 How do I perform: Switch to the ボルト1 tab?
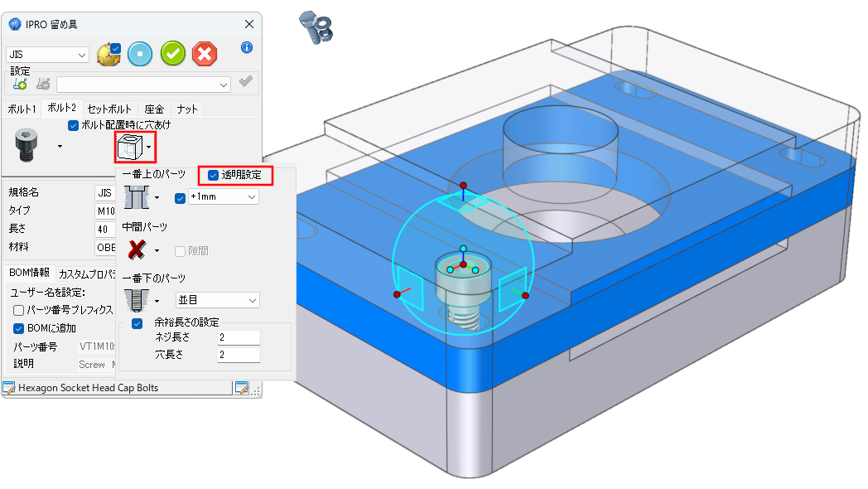click(22, 109)
